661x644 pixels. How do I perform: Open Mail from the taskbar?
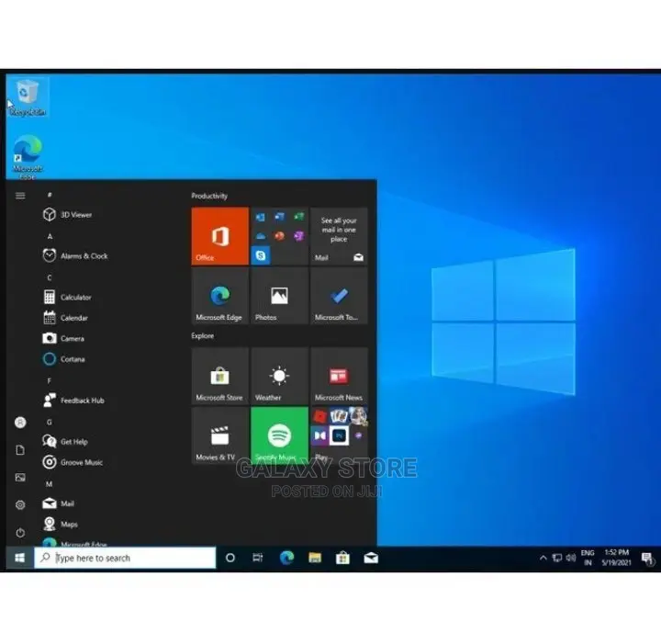(x=371, y=558)
